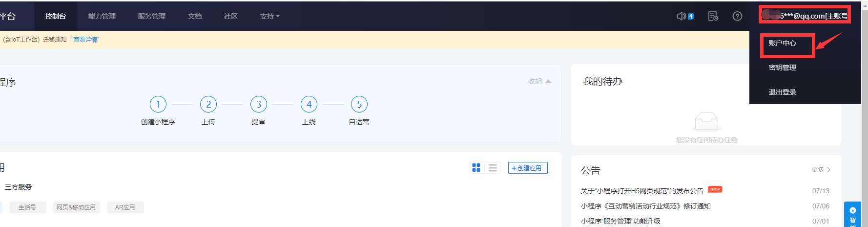
Task: Click step 3 circle for 提审
Action: coord(259,104)
